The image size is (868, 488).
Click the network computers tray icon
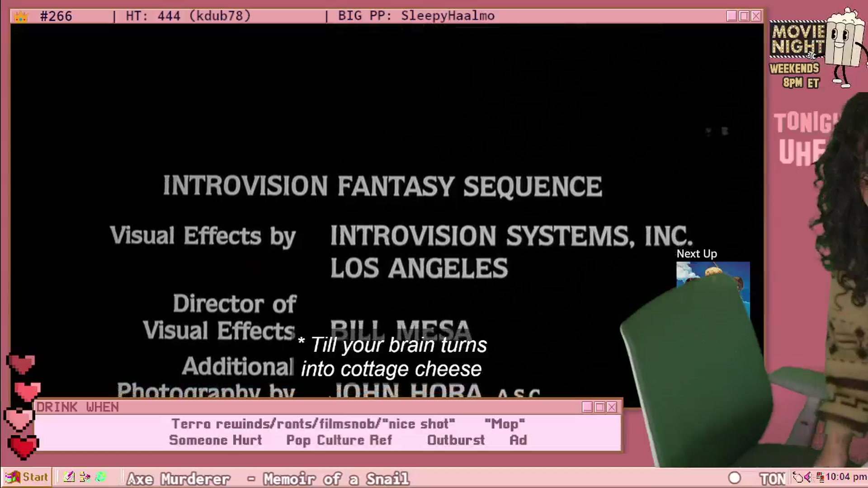point(820,477)
